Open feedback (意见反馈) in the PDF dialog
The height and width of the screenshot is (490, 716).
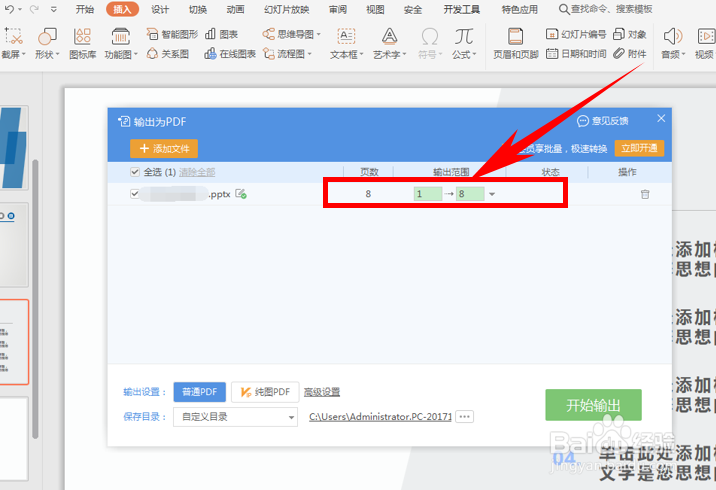(x=603, y=121)
